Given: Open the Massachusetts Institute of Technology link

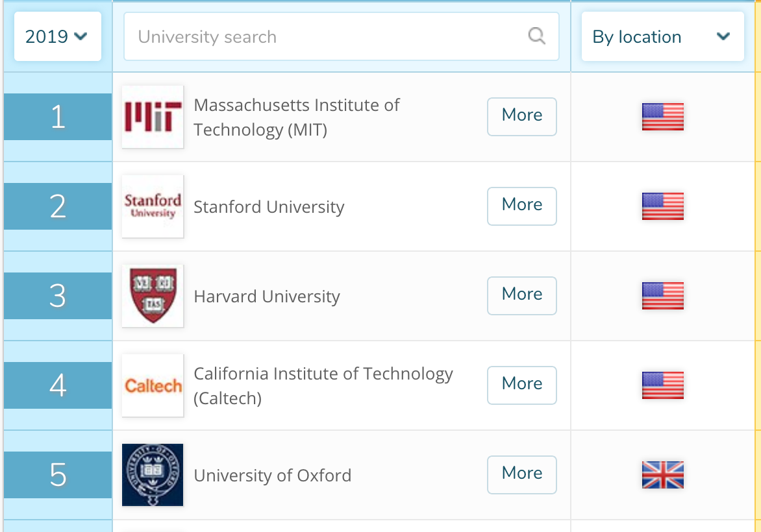Looking at the screenshot, I should coord(297,117).
